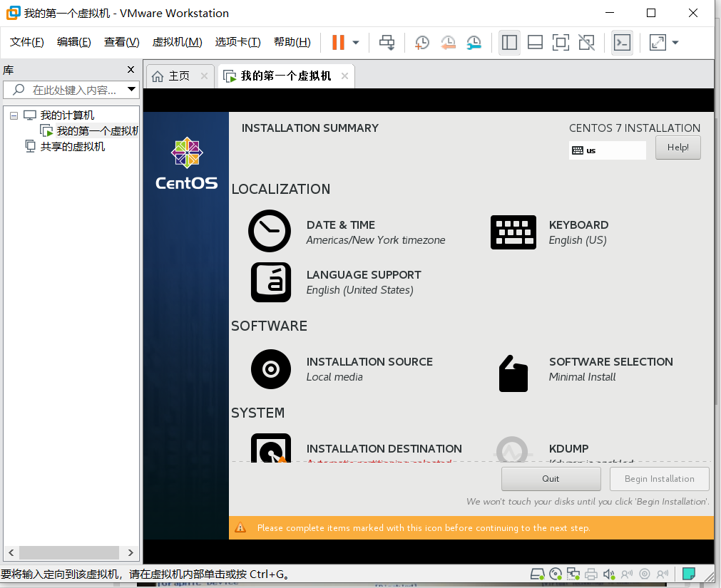Revert VM to previous snapshot
The width and height of the screenshot is (721, 588).
click(x=448, y=43)
